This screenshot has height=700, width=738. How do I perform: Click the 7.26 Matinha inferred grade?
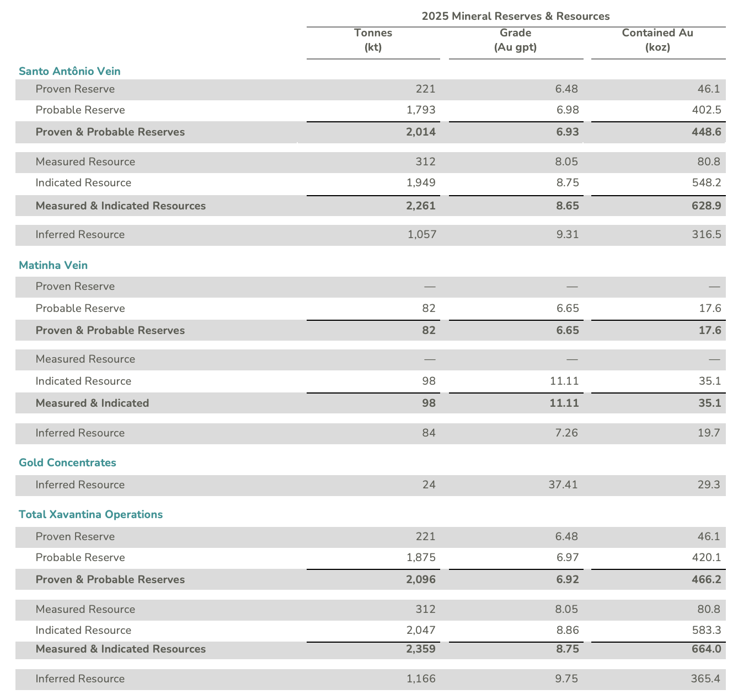pyautogui.click(x=568, y=433)
